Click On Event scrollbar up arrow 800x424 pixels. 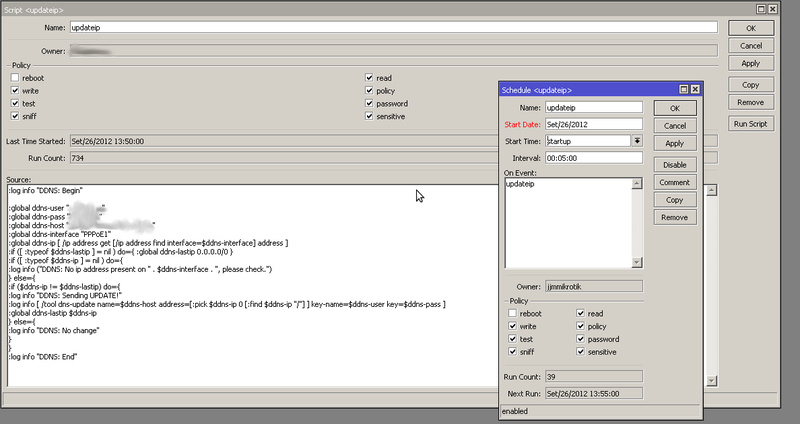637,184
